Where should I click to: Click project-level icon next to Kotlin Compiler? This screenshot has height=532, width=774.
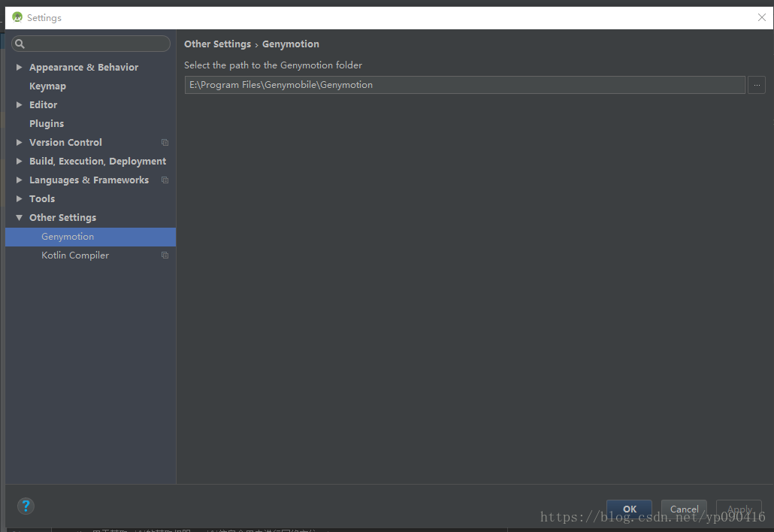pos(165,255)
